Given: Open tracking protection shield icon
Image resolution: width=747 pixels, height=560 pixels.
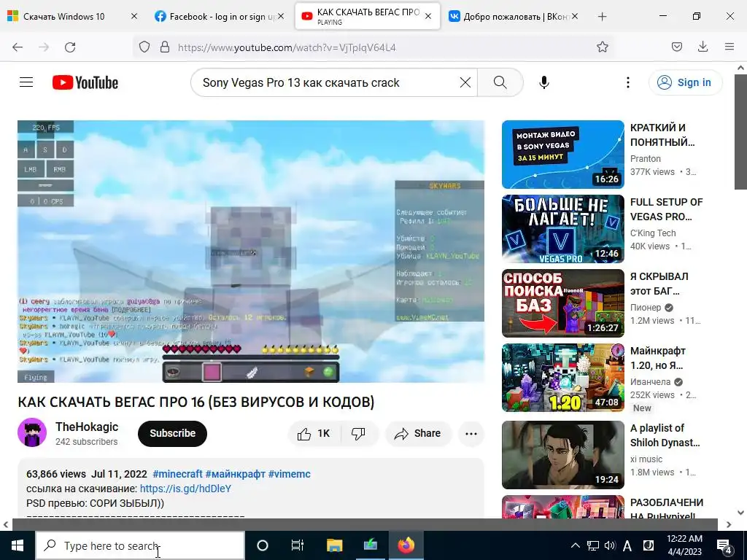Looking at the screenshot, I should [x=144, y=47].
